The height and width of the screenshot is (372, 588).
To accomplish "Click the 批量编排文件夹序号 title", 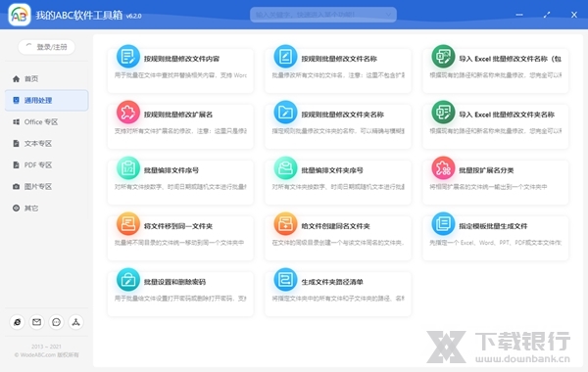I will (x=332, y=170).
